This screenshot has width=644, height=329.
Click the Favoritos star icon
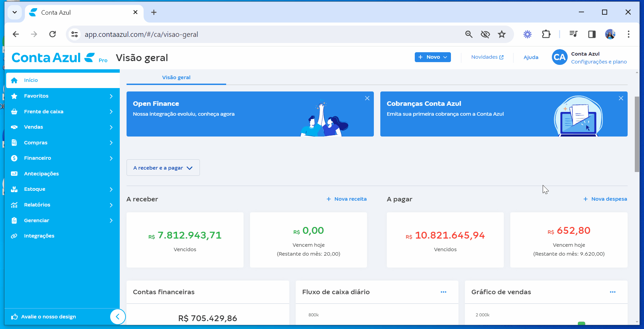tap(14, 96)
